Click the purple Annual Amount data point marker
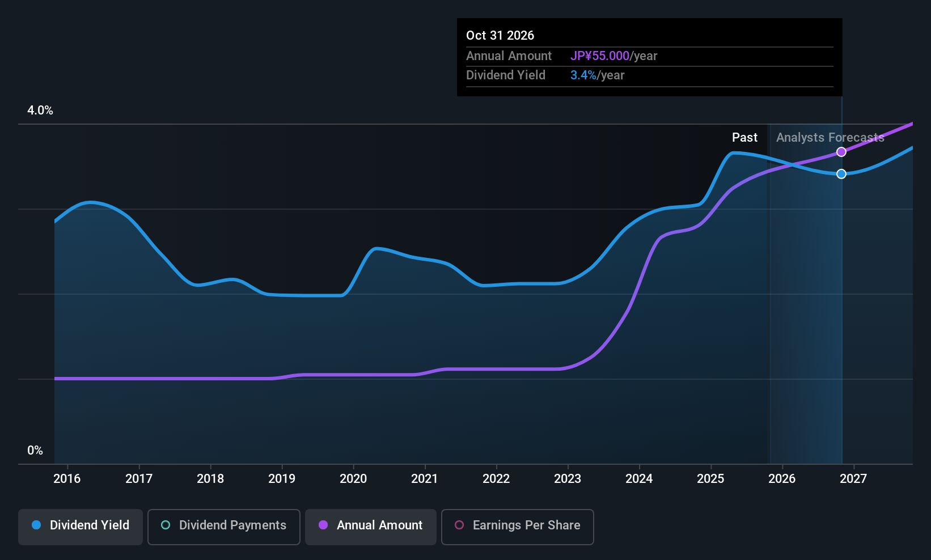 tap(841, 152)
